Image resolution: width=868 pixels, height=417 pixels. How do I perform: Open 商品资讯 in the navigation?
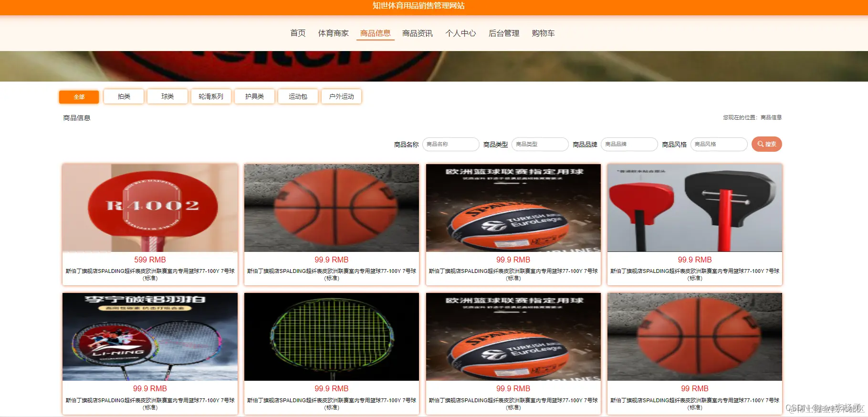(418, 33)
